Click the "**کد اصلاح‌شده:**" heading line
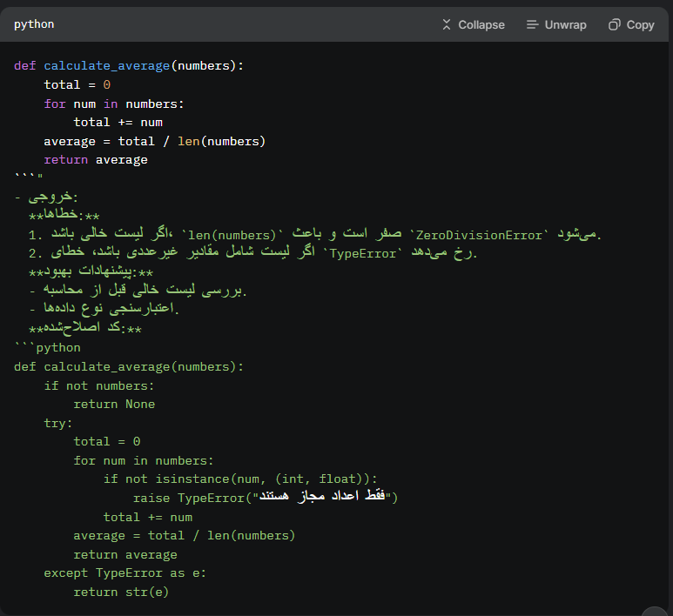673x616 pixels. click(x=85, y=328)
